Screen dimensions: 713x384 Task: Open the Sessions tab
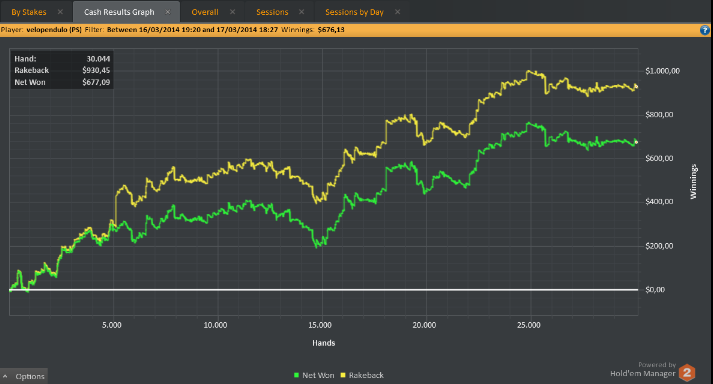272,12
